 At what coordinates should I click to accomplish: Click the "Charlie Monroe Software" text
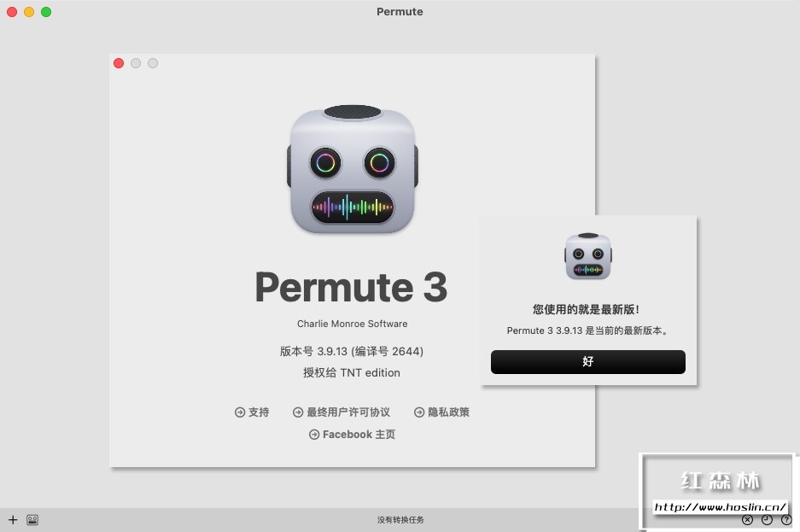(x=352, y=324)
